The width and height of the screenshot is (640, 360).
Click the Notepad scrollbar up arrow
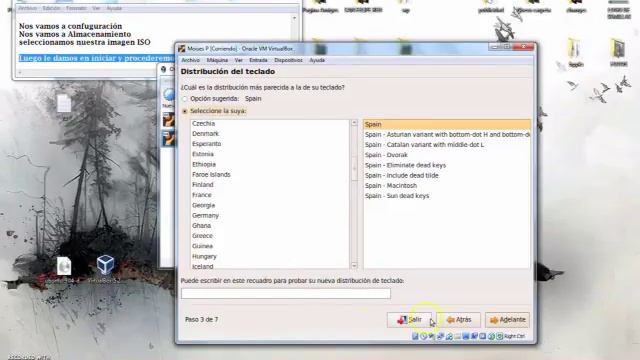tap(294, 18)
